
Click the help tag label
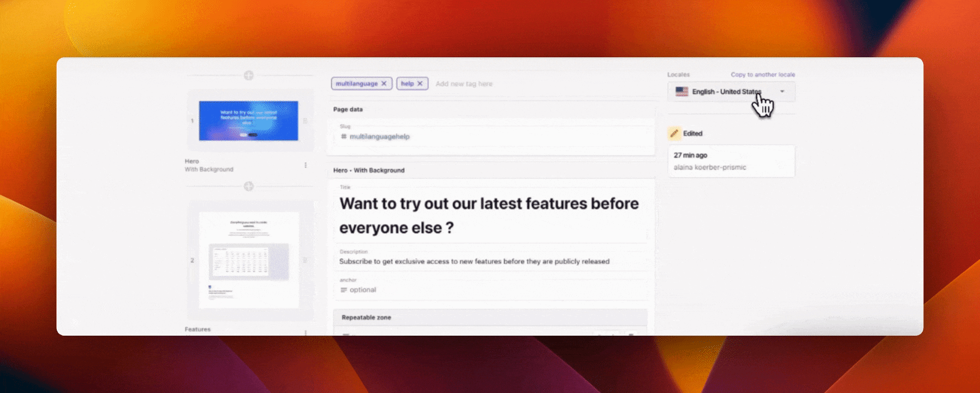(408, 84)
